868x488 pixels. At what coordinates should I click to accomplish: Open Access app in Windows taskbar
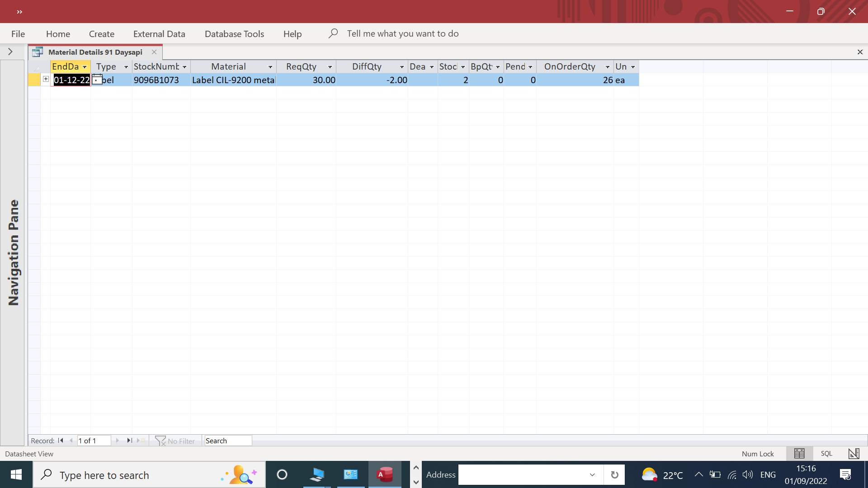[x=385, y=474]
